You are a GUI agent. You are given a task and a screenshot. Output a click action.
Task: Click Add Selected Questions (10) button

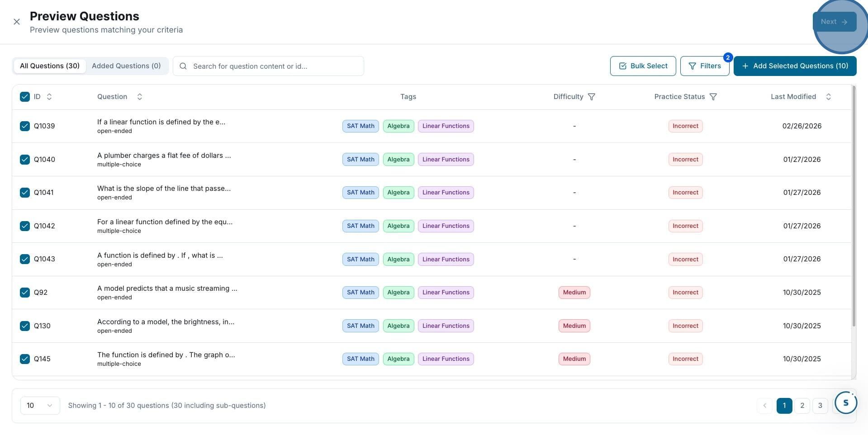click(x=795, y=66)
